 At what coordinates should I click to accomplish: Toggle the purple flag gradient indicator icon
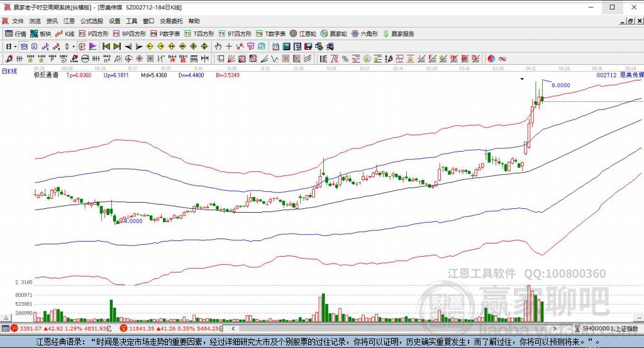point(93,47)
